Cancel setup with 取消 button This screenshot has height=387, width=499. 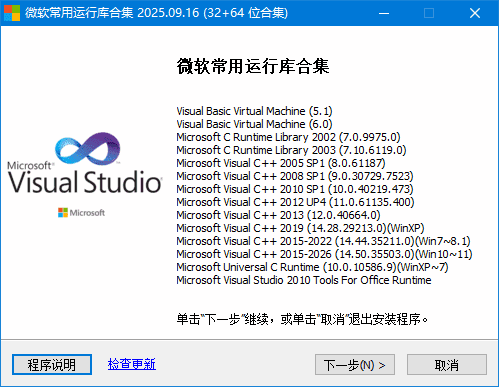click(x=447, y=365)
